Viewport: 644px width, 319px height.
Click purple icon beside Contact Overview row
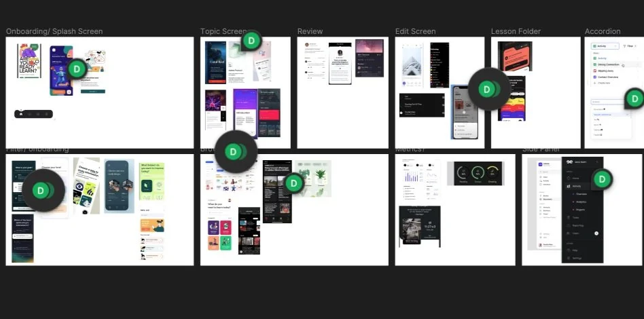coord(594,77)
